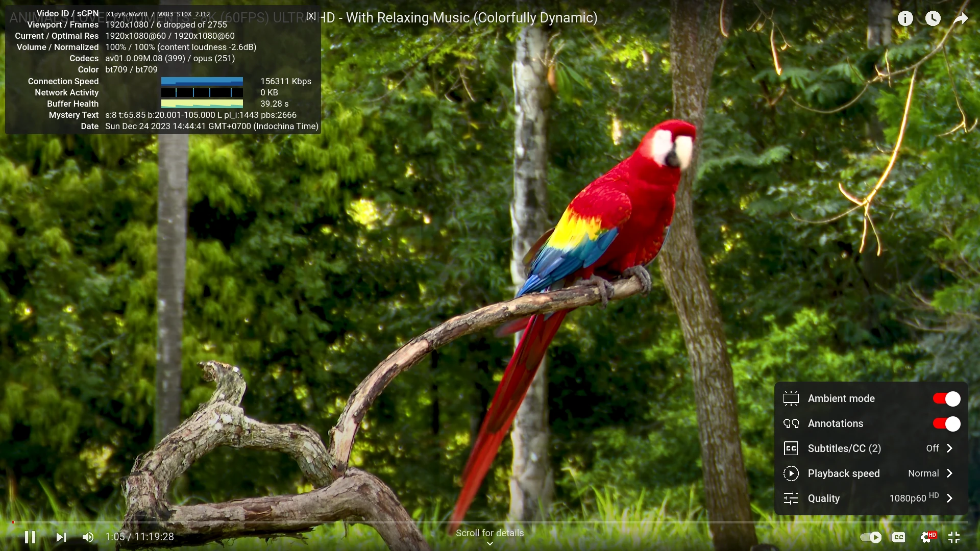Screen dimensions: 980x551
Task: Click the Playback speed icon
Action: [791, 473]
